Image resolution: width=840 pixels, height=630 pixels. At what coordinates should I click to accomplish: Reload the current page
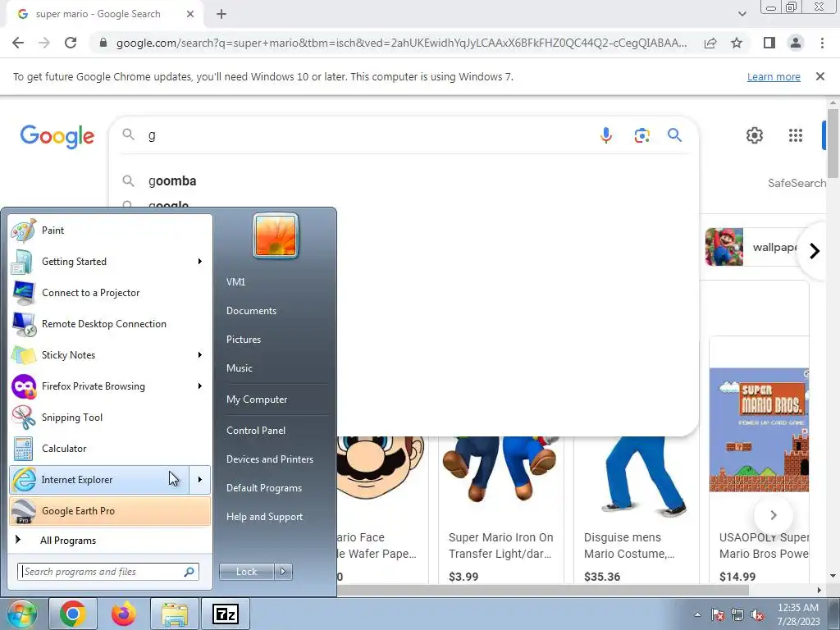pos(71,43)
